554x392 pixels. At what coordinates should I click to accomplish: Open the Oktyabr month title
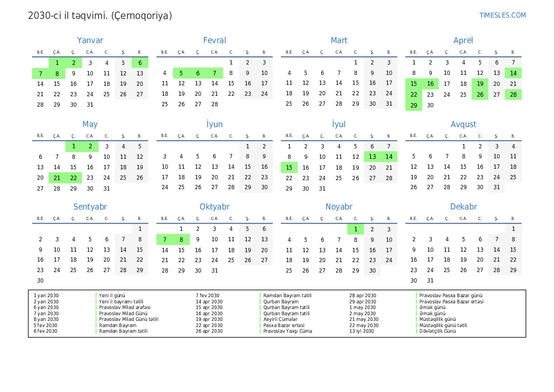pyautogui.click(x=214, y=207)
